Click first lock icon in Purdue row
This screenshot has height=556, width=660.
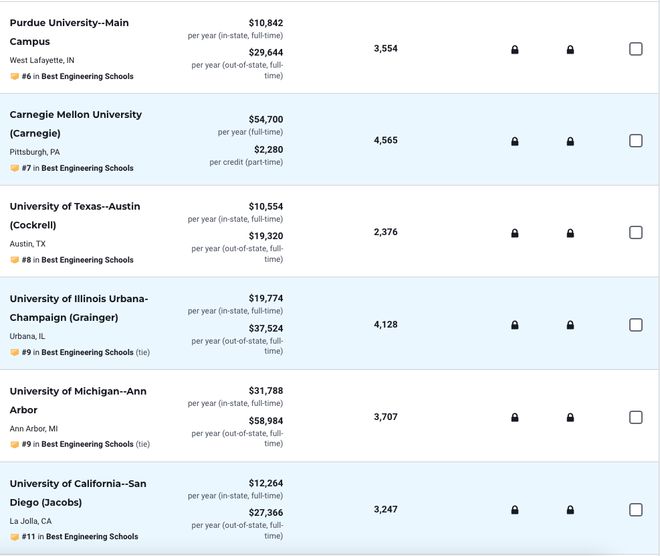514,50
